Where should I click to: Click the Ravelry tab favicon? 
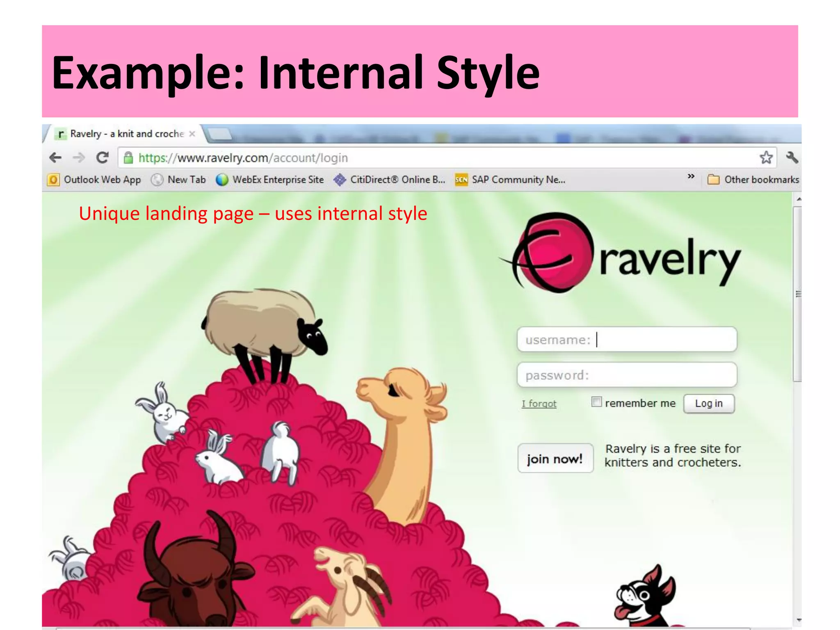[x=61, y=134]
